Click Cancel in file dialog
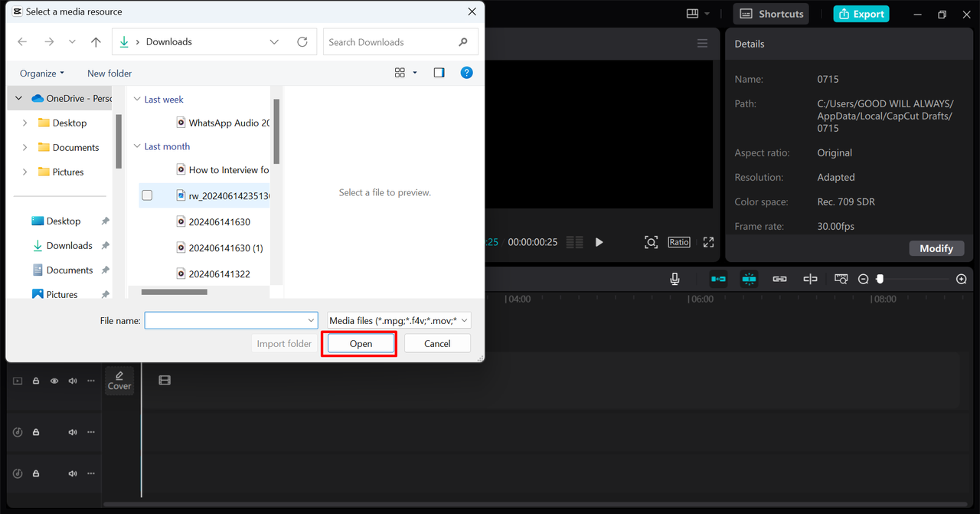This screenshot has width=980, height=514. pos(437,343)
